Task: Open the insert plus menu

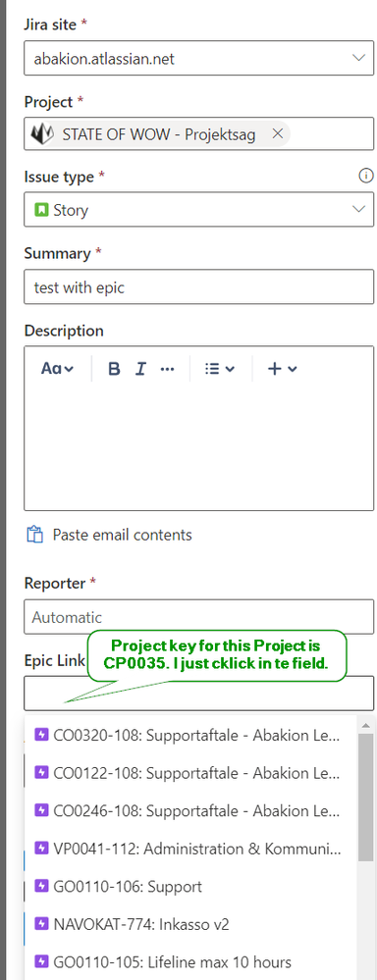Action: (282, 369)
